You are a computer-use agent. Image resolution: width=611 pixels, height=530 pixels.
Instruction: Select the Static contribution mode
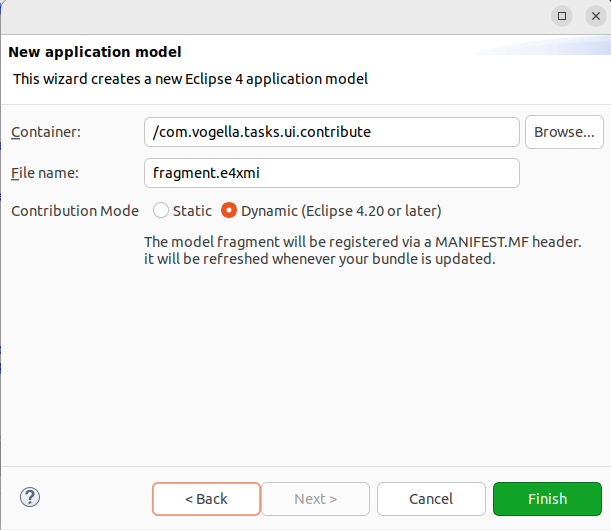click(x=182, y=211)
